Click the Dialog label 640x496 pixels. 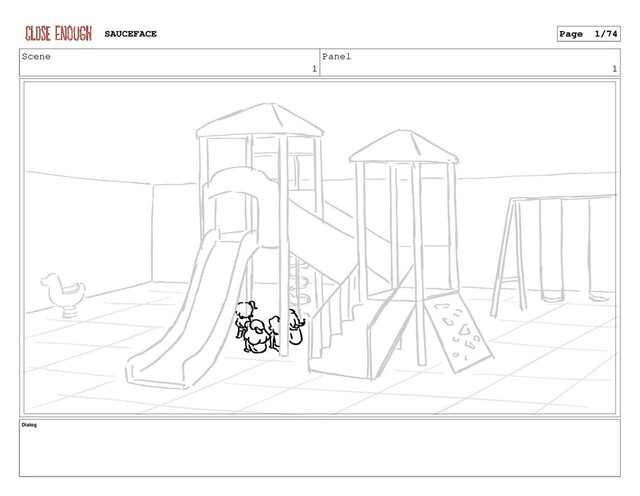pos(29,425)
